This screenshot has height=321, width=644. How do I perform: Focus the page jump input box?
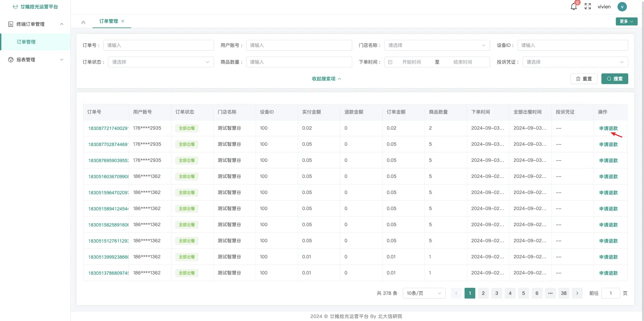click(x=610, y=293)
